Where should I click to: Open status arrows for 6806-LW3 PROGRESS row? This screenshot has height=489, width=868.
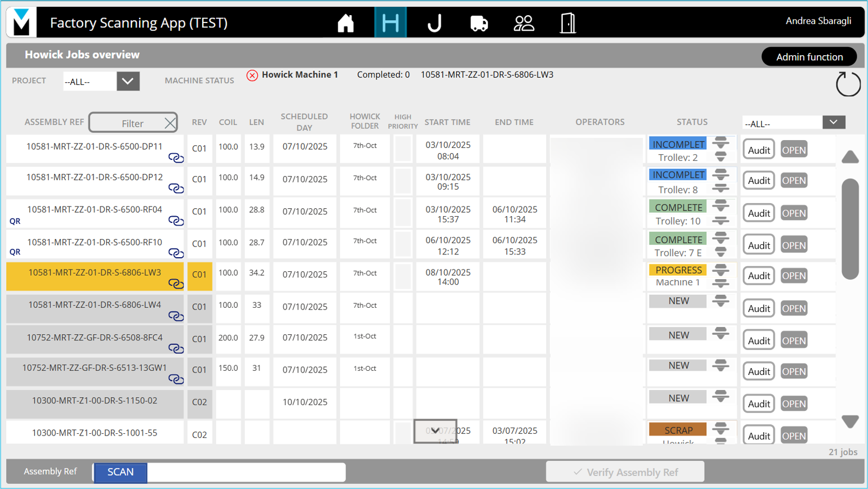(721, 276)
